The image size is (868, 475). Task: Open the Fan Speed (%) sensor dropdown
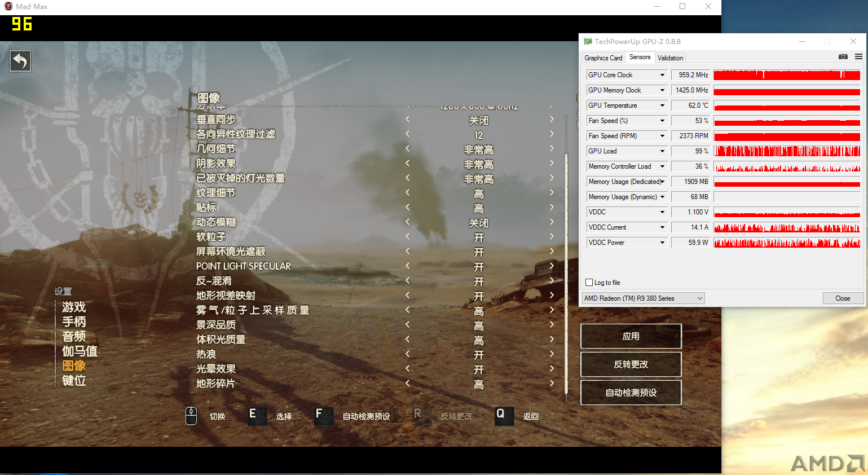(x=662, y=121)
